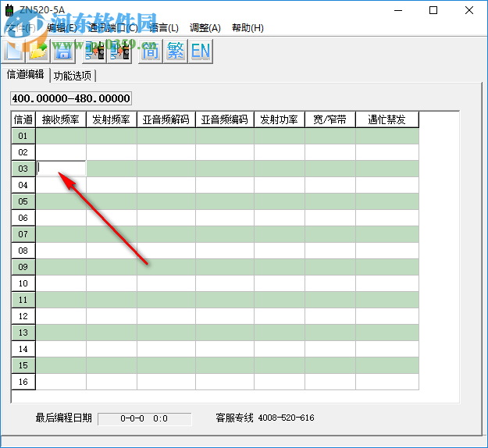The height and width of the screenshot is (448, 488).
Task: Click the 信道 column header
Action: (x=23, y=119)
